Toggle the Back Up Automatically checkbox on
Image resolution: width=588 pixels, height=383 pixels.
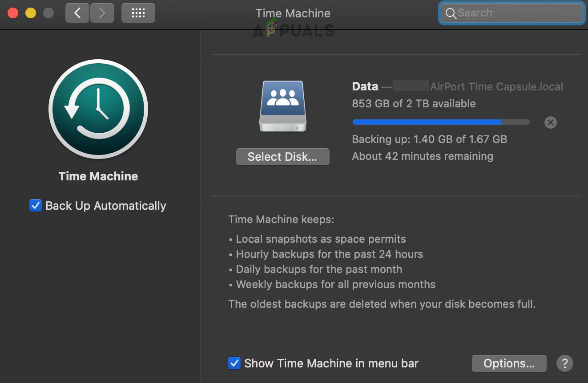(x=36, y=205)
